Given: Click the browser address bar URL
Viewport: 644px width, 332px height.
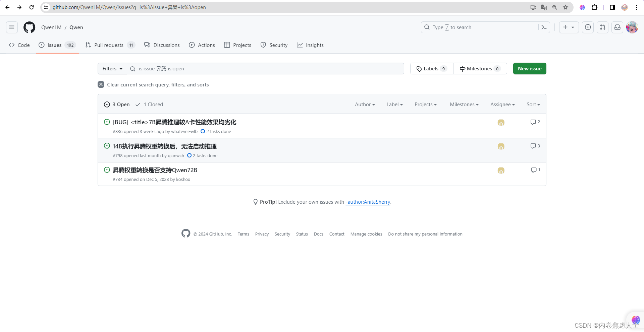Looking at the screenshot, I should pos(129,7).
